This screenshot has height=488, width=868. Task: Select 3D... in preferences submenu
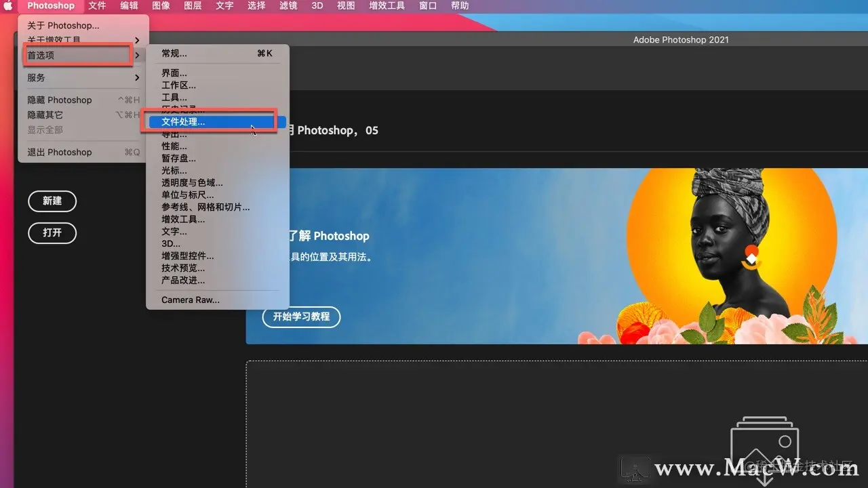218,243
